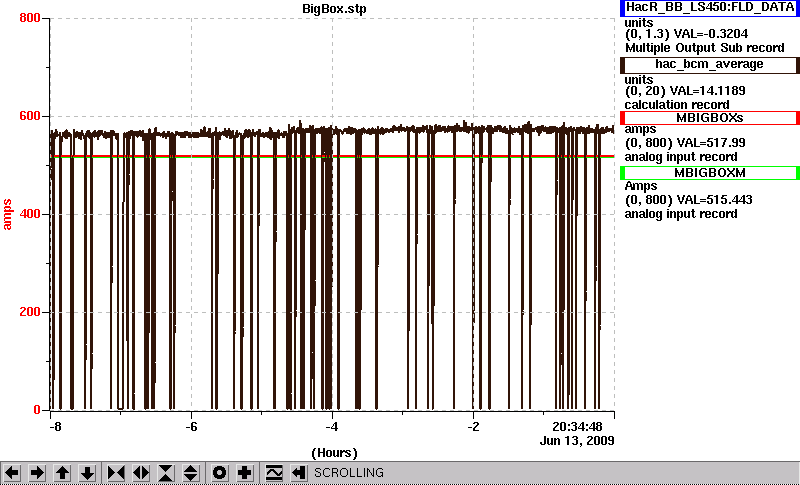Image resolution: width=800 pixels, height=485 pixels.
Task: Click the VAL=515.443 reading for MBIGBOXM
Action: coord(713,200)
